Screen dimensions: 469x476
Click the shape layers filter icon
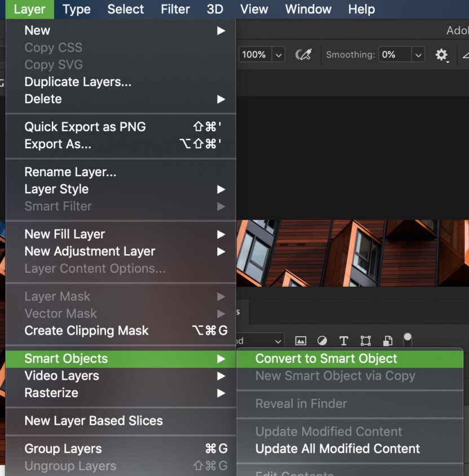click(365, 341)
